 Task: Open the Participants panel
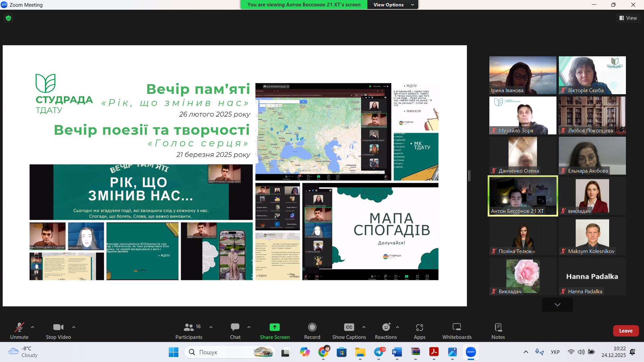[x=189, y=330]
